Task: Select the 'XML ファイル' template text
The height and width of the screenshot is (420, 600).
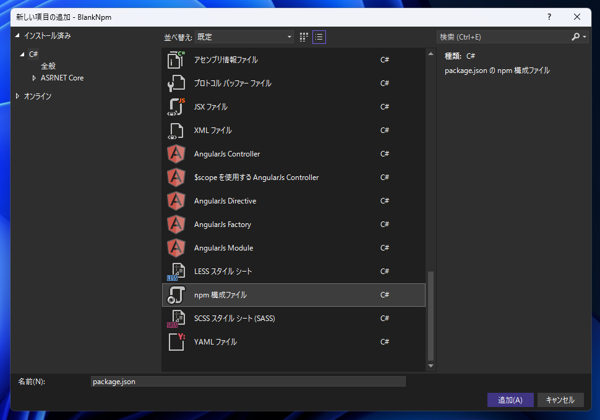Action: 213,130
